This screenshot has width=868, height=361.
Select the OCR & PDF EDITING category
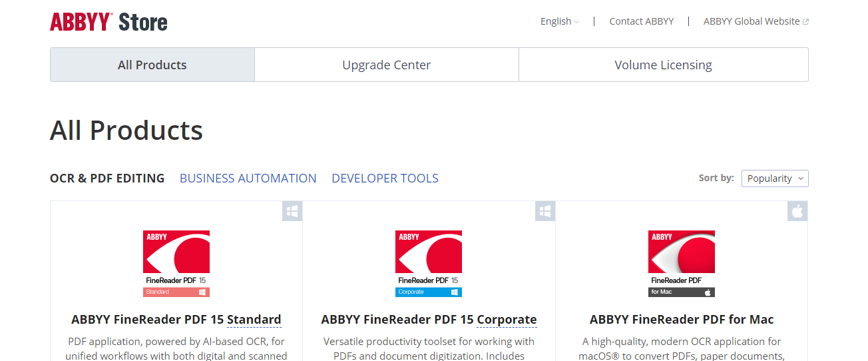point(107,178)
